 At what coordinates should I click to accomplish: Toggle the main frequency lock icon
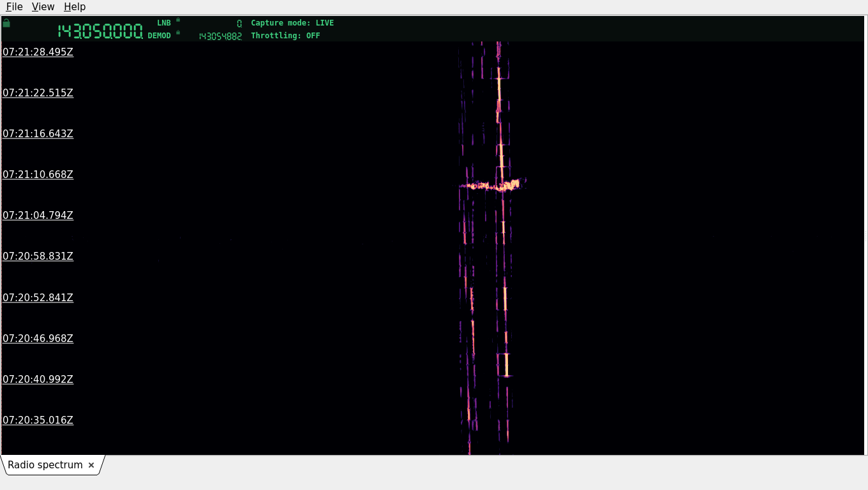(x=6, y=23)
